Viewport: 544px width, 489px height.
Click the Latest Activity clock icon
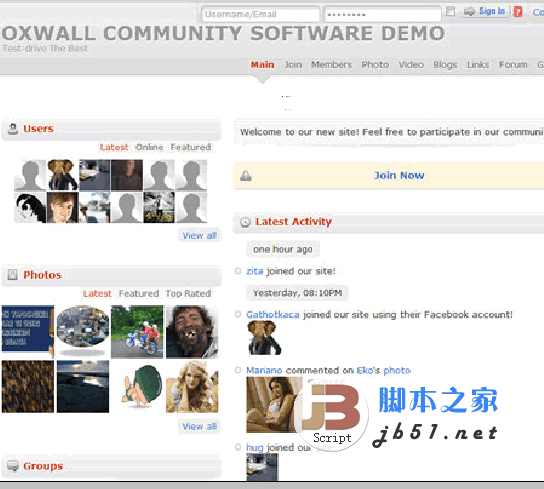pyautogui.click(x=245, y=222)
